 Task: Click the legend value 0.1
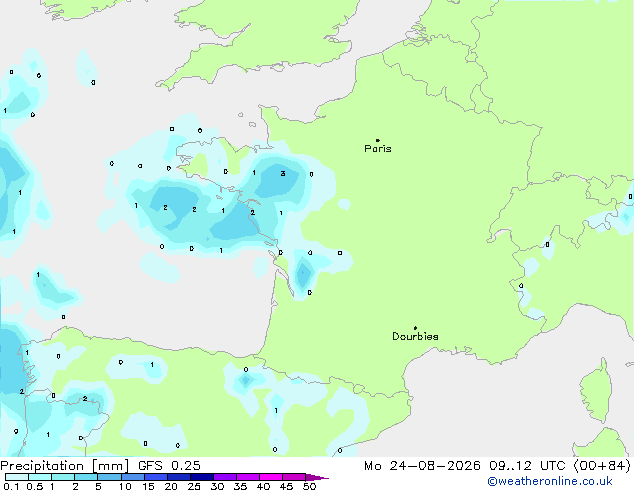tap(11, 486)
